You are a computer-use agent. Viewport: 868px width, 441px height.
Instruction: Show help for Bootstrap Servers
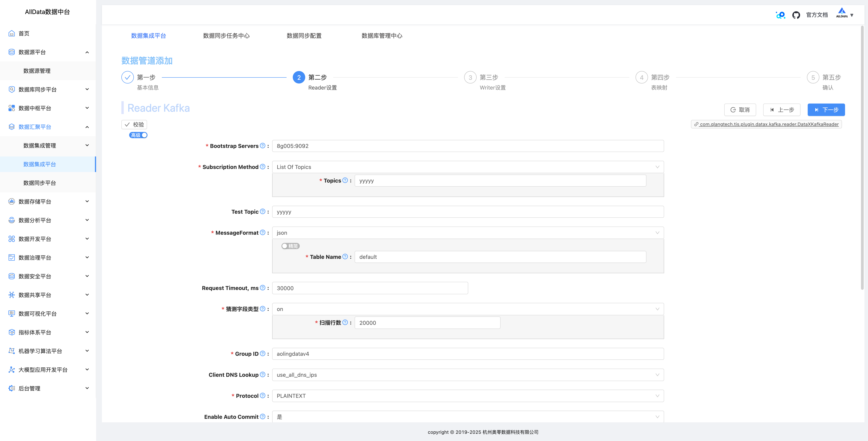(x=262, y=146)
